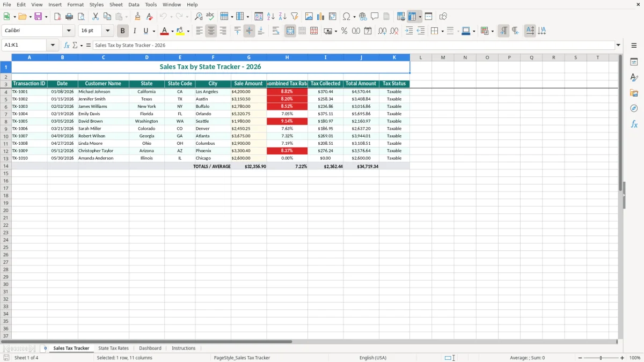Open Find and Replace
This screenshot has width=644, height=362.
pos(199,17)
